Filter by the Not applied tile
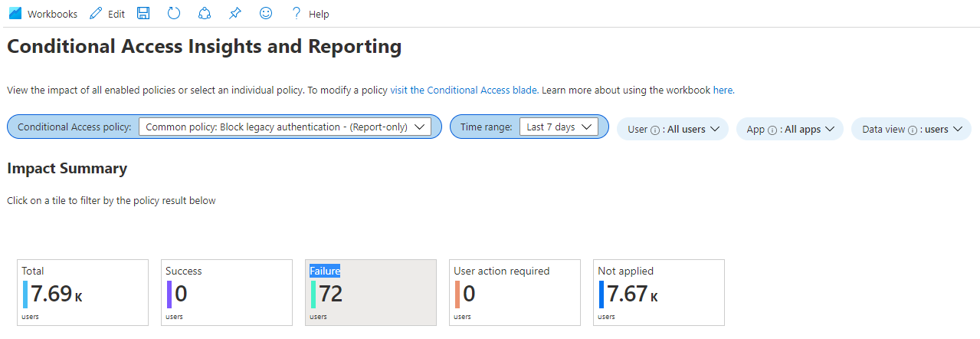The height and width of the screenshot is (339, 980). (x=658, y=292)
